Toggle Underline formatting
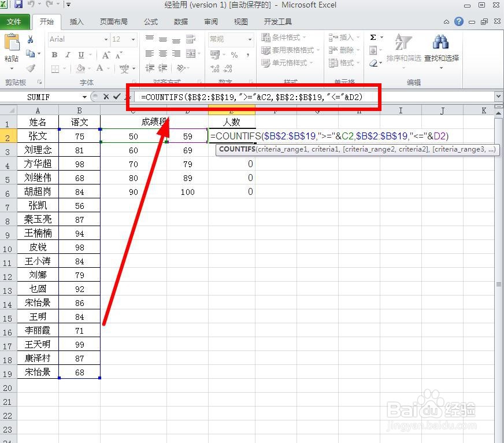Viewport: 504px width, 443px height. coord(81,55)
